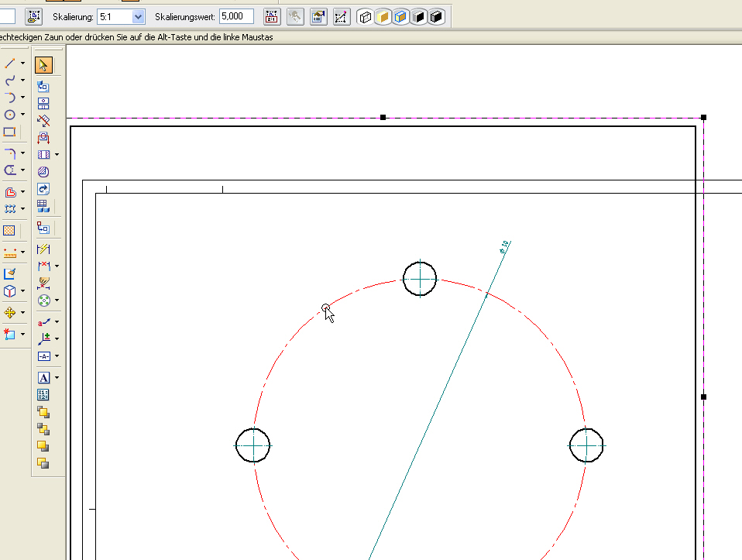This screenshot has height=560, width=742.
Task: Choose the Curve drawing tool
Action: click(x=9, y=81)
